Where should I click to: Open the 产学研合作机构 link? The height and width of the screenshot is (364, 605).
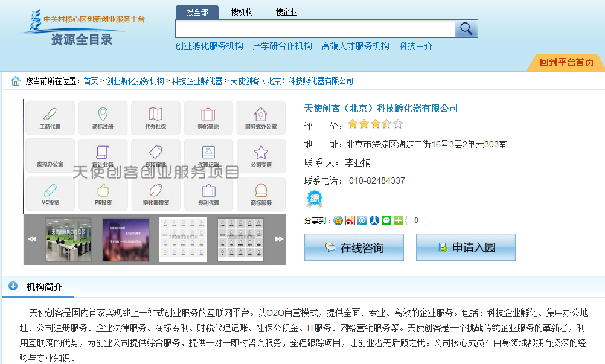(x=282, y=46)
